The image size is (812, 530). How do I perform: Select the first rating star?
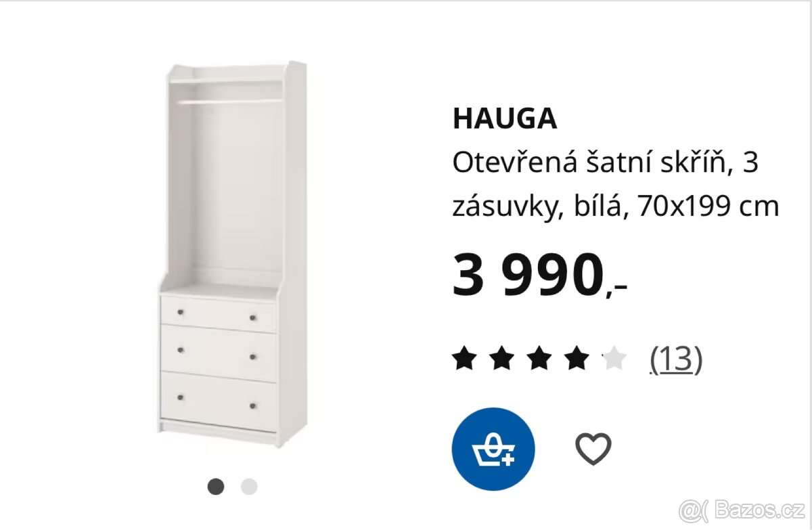464,358
